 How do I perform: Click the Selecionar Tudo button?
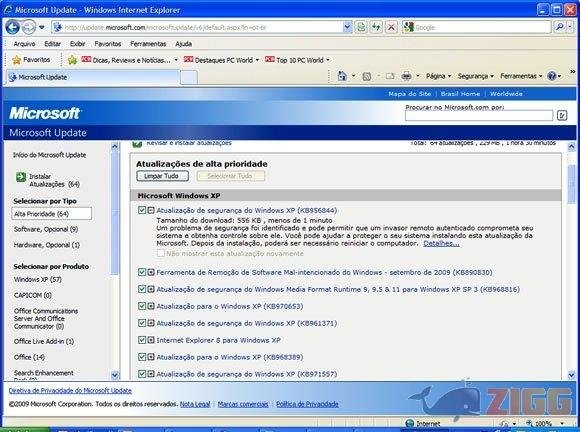(230, 176)
